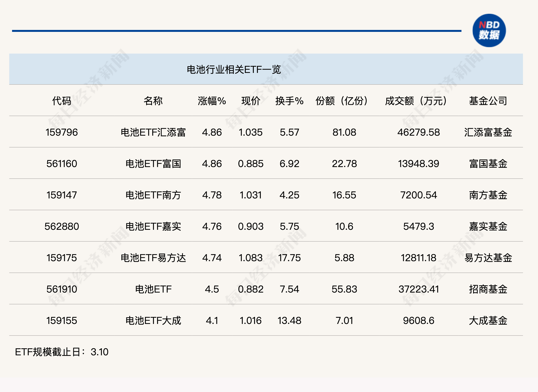The width and height of the screenshot is (538, 392).
Task: Click the name 电池ETF南方
Action: click(153, 195)
